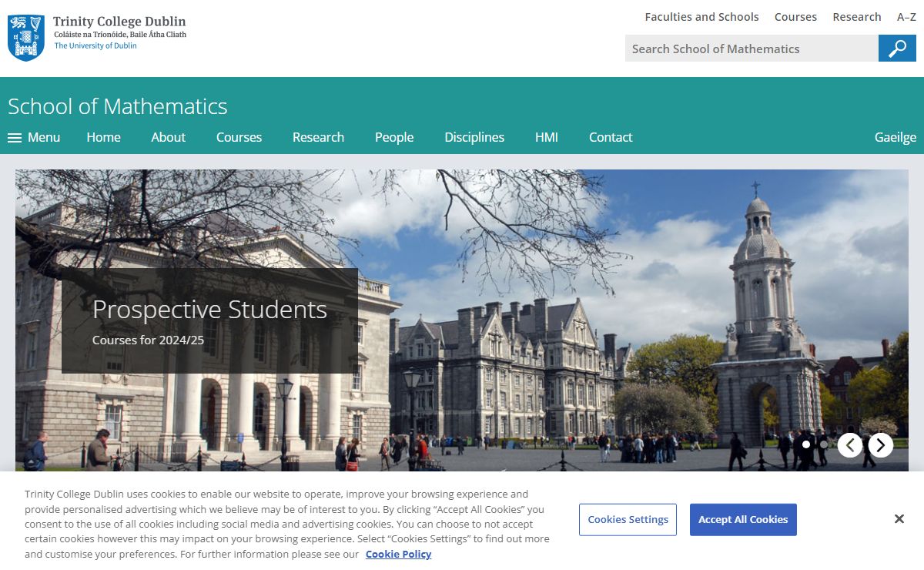Open Research in teal navigation bar
924x570 pixels.
(318, 137)
